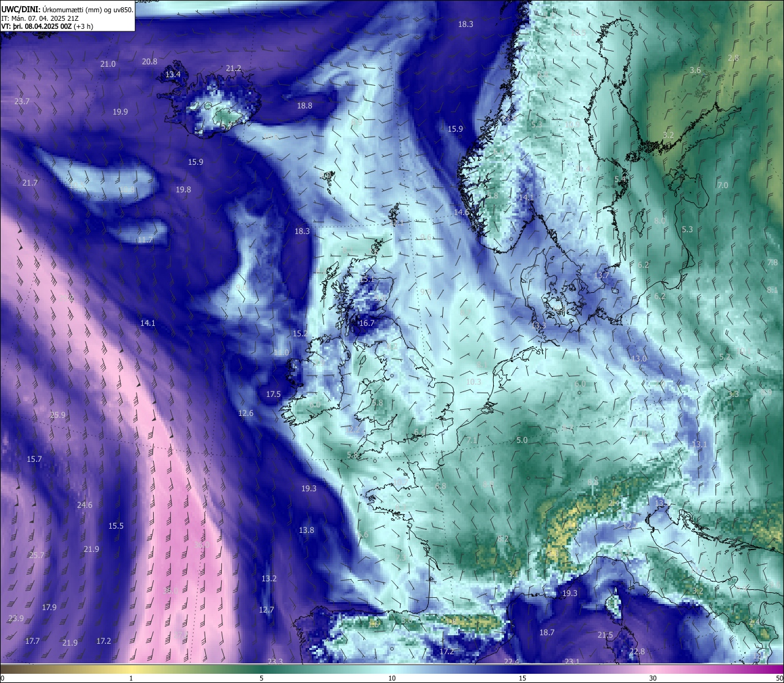The image size is (784, 683).
Task: Click the map value 7.1
Action: [x=472, y=440]
